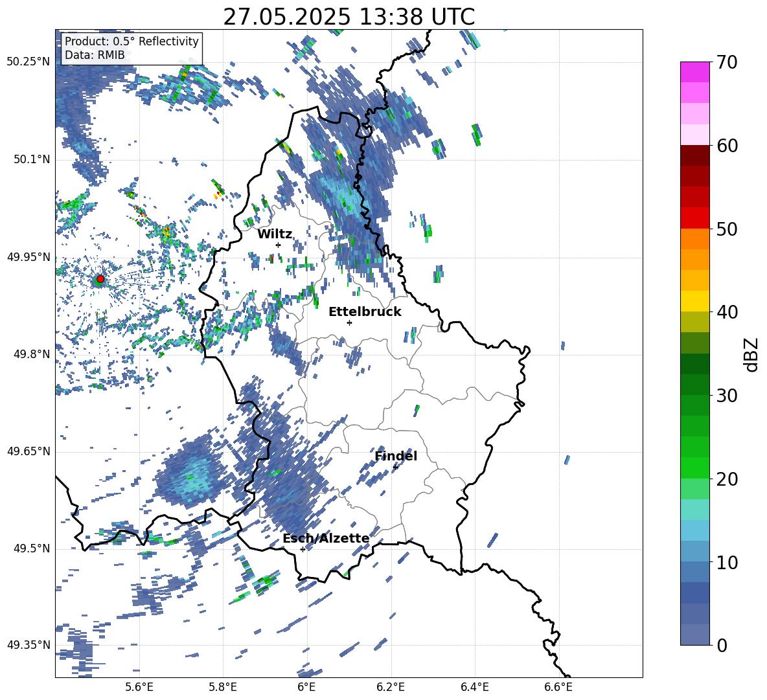Click the 49.8°N latitude label
767x700 pixels.
(x=32, y=354)
